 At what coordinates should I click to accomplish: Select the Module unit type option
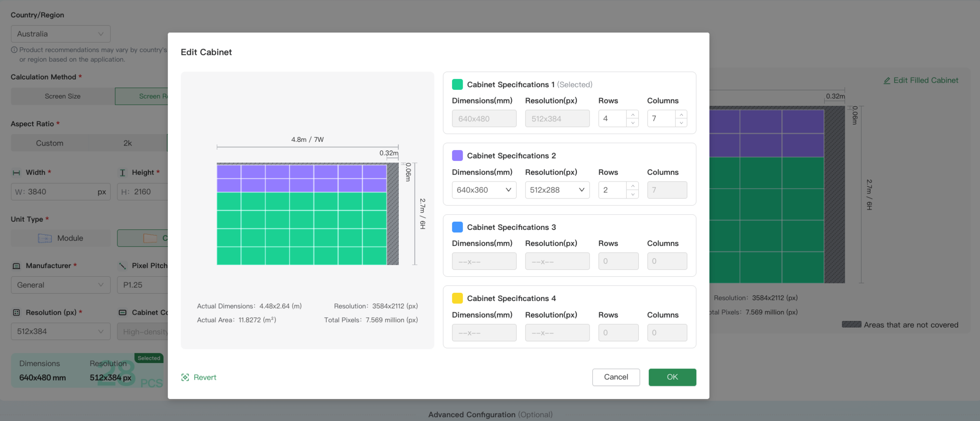point(61,238)
